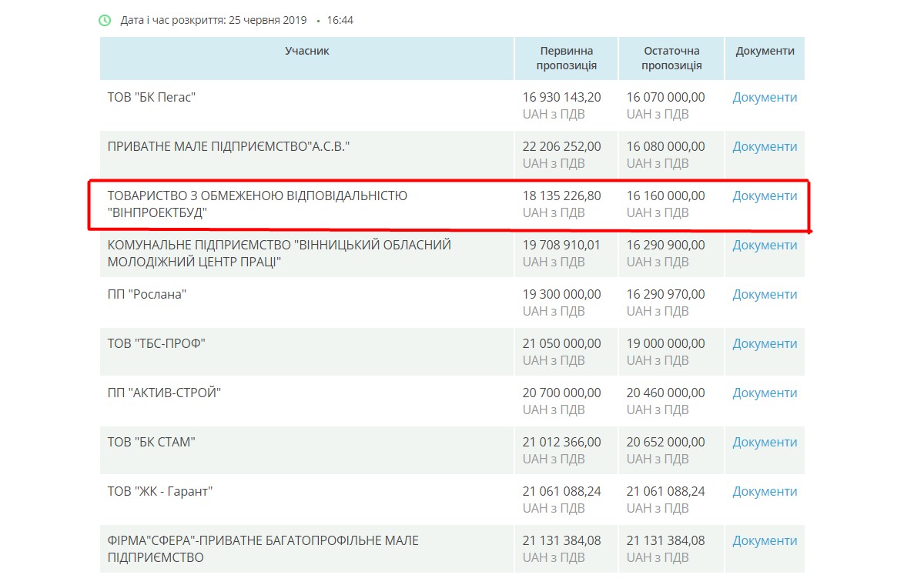Click ФІРМА СФЕРА initial bid 21 131 384,08

[x=562, y=541]
